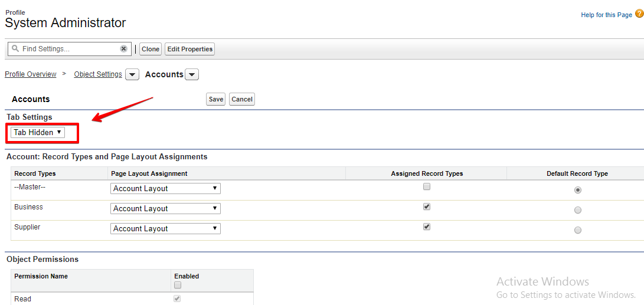This screenshot has width=644, height=305.
Task: Click the Cancel button
Action: 242,99
